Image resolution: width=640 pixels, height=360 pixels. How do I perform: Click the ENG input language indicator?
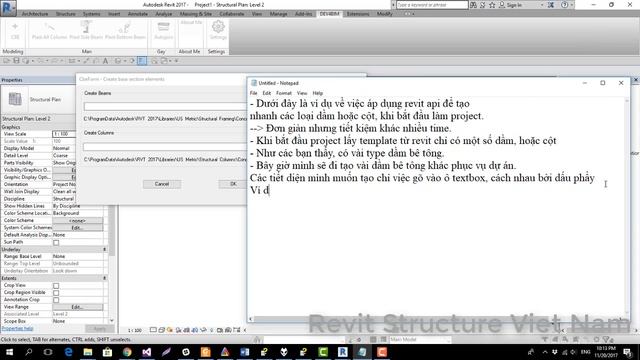[x=585, y=352]
